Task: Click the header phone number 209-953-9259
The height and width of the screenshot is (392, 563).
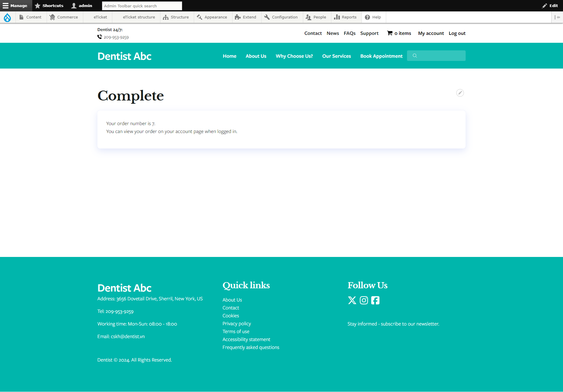Action: 116,37
